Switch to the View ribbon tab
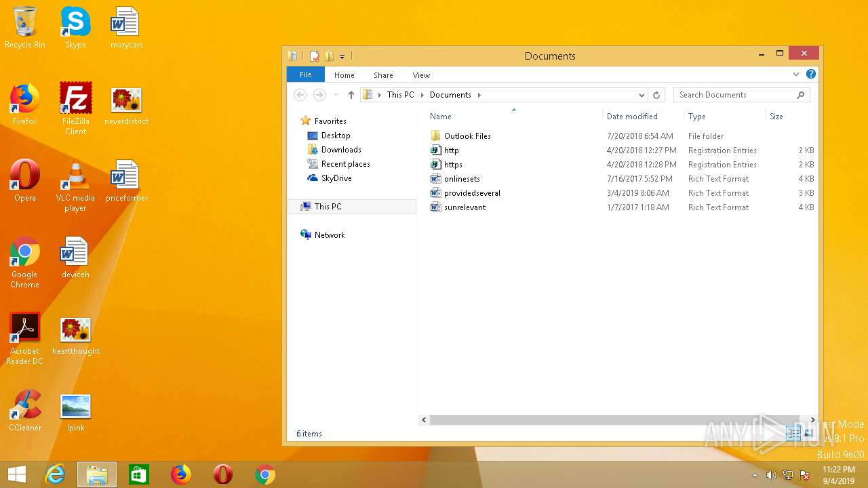This screenshot has height=488, width=868. pos(421,75)
